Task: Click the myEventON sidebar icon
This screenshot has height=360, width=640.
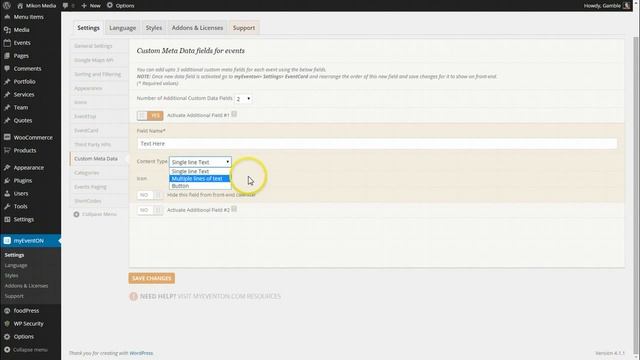Action: click(x=7, y=240)
